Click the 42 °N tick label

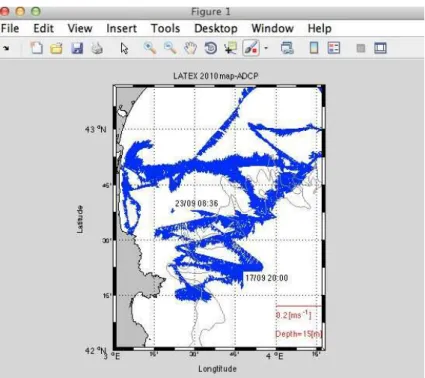tap(96, 351)
